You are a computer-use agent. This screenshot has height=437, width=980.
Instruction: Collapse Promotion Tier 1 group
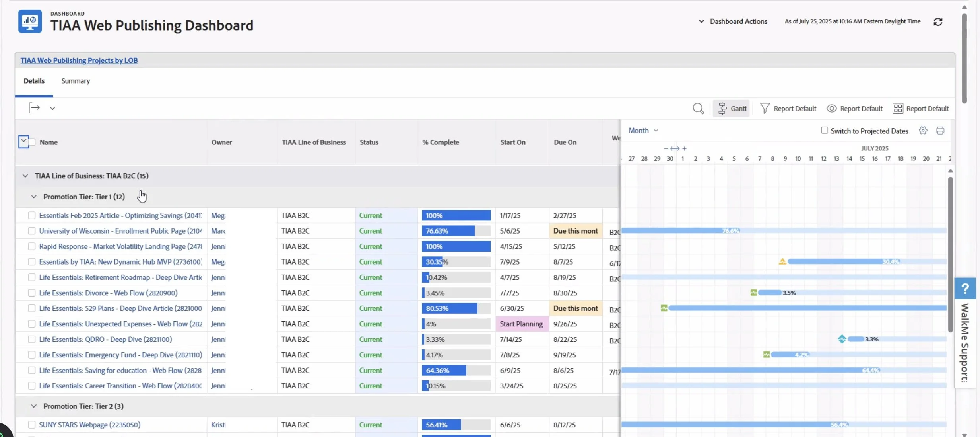tap(34, 197)
